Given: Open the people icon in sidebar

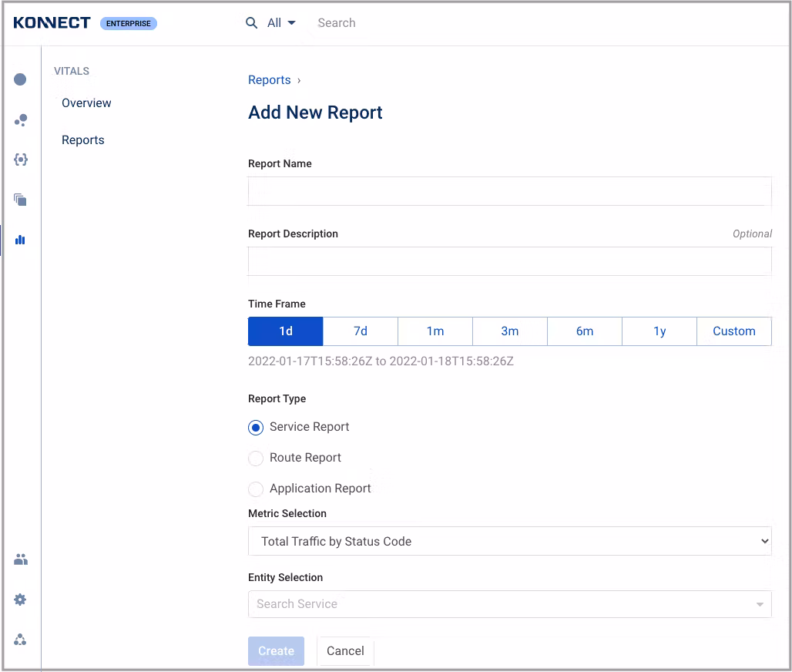Looking at the screenshot, I should pos(21,559).
